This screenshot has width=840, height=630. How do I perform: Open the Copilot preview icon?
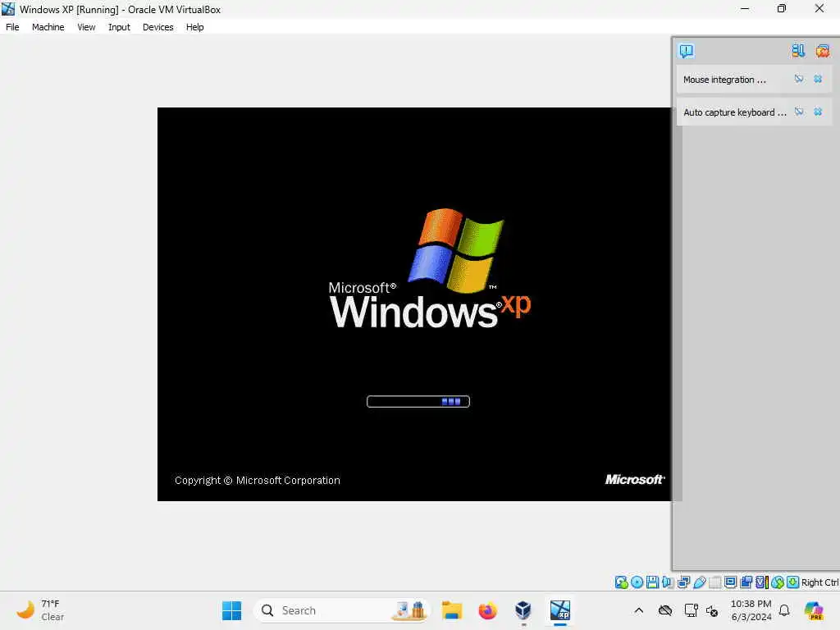(x=813, y=610)
